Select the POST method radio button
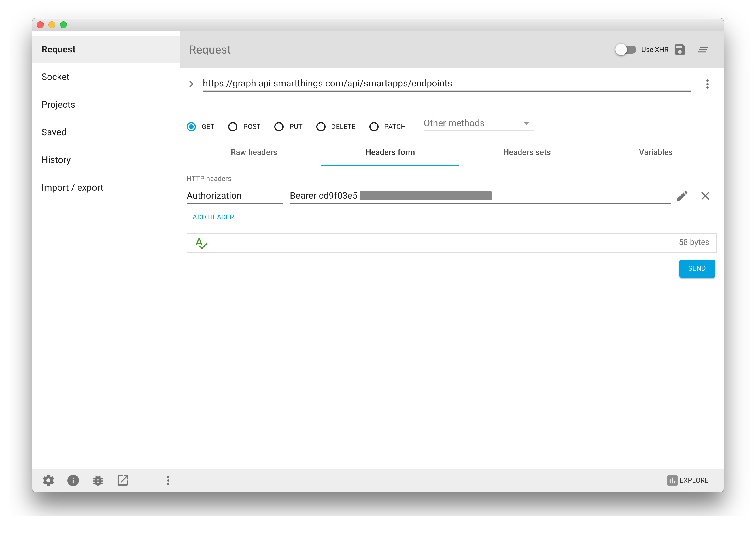The width and height of the screenshot is (756, 538). click(233, 126)
